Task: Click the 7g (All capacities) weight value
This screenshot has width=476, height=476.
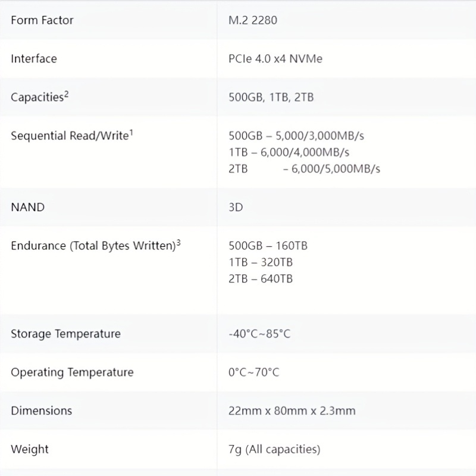Action: pyautogui.click(x=274, y=449)
